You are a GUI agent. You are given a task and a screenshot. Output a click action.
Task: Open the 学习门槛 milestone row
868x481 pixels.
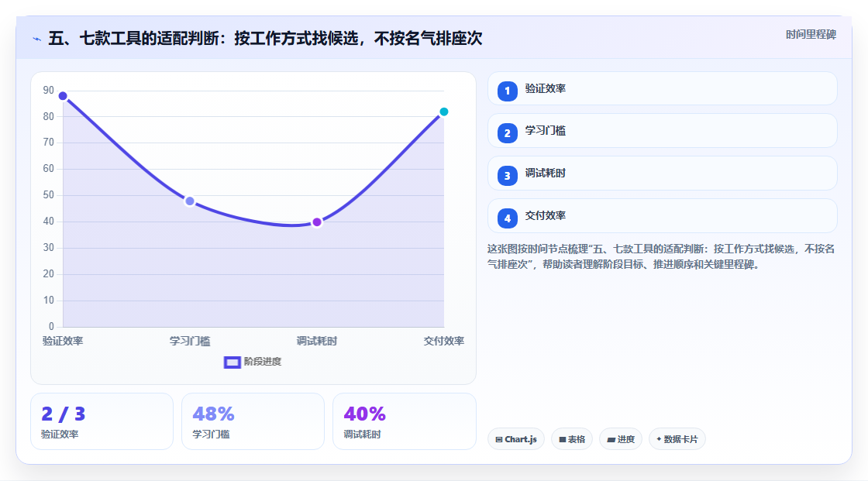pos(662,131)
